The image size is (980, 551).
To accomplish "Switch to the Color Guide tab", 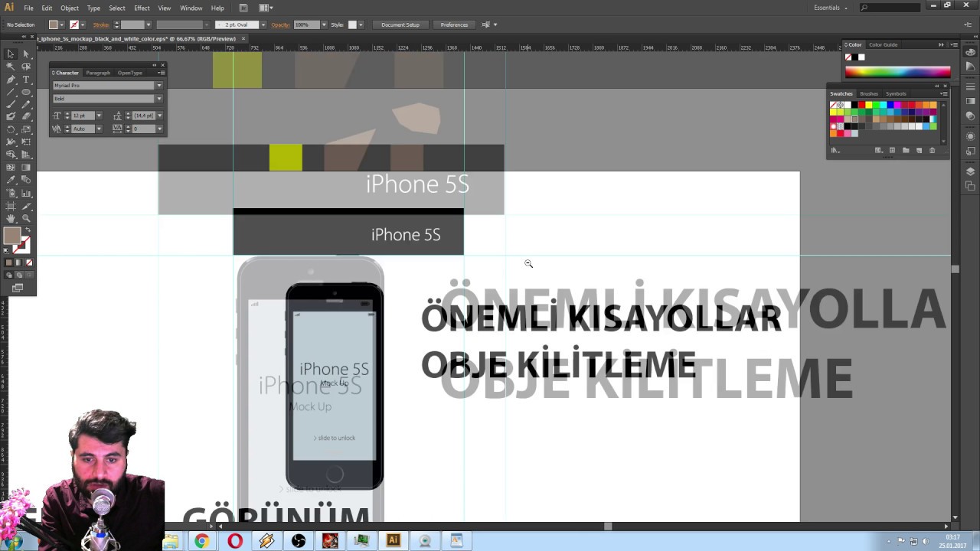I will click(883, 44).
